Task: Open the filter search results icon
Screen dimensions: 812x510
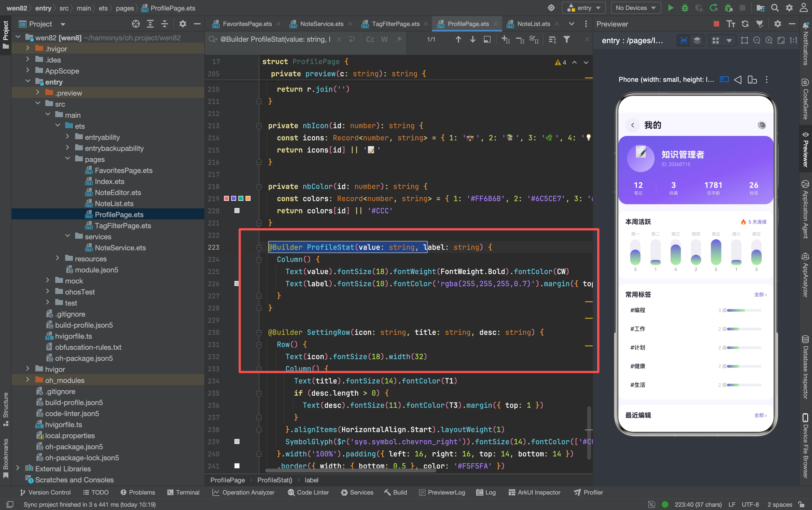Action: [567, 40]
